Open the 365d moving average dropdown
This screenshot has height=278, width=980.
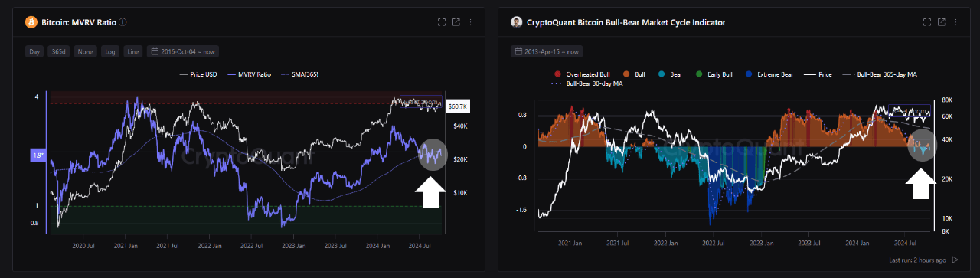(58, 51)
